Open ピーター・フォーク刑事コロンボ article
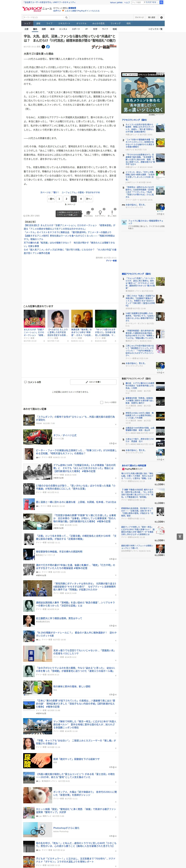This screenshot has width=186, height=868. pyautogui.click(x=76, y=452)
